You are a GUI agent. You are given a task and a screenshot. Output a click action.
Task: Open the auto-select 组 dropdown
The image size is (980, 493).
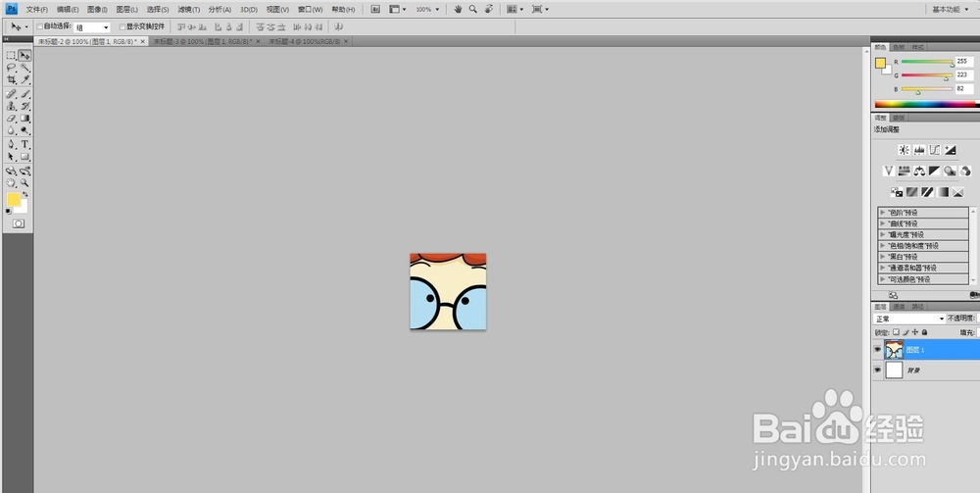coord(92,26)
